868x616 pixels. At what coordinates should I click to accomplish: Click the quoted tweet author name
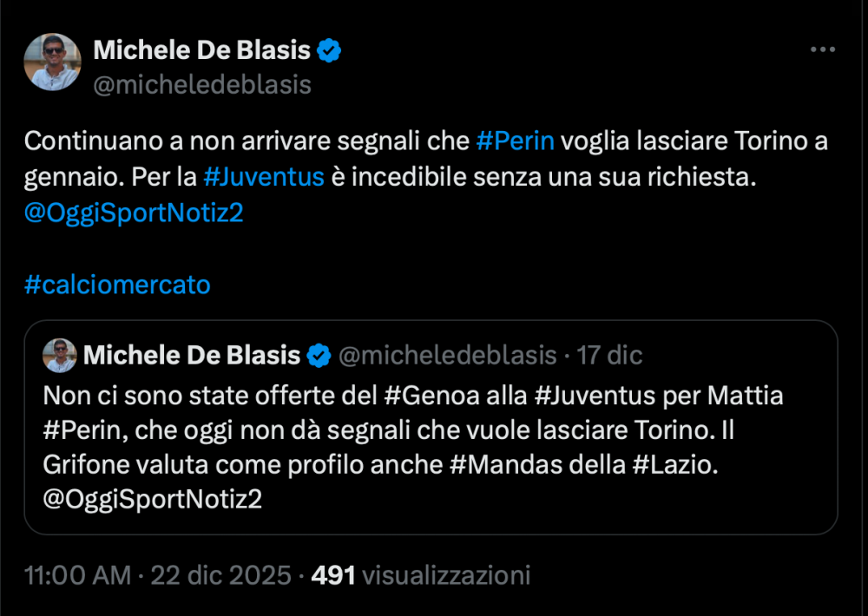click(193, 355)
